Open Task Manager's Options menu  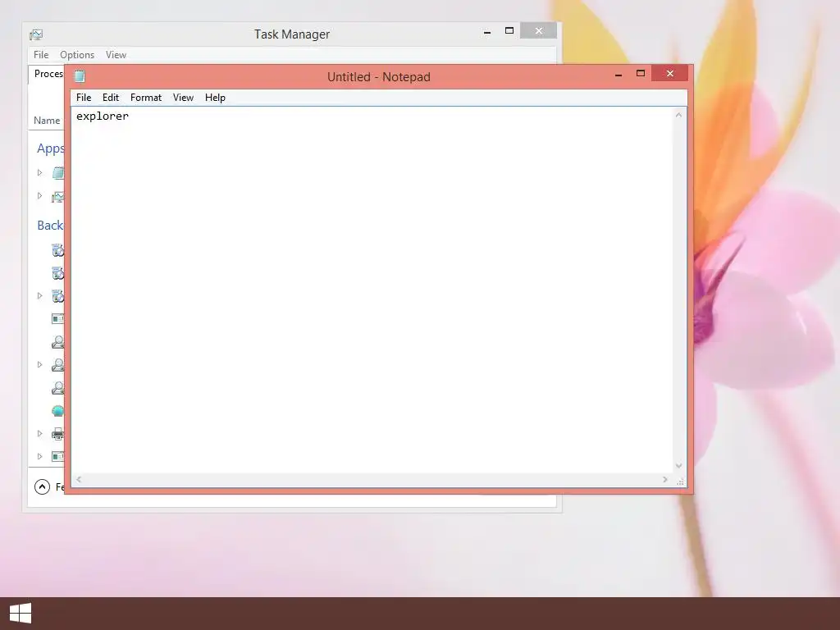pos(77,55)
